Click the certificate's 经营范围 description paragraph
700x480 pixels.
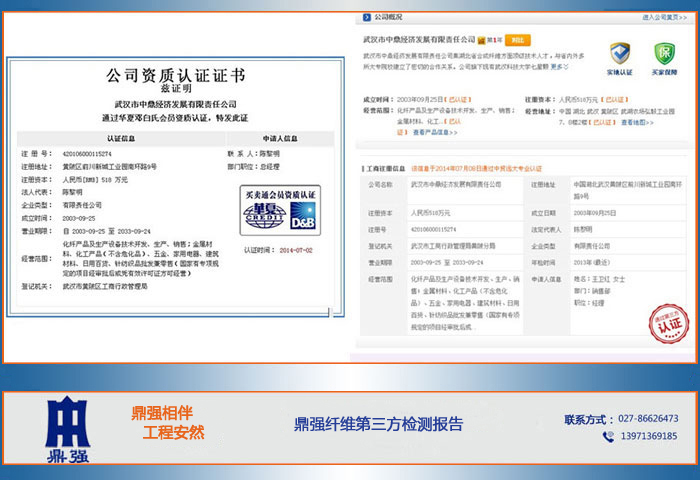pyautogui.click(x=141, y=259)
